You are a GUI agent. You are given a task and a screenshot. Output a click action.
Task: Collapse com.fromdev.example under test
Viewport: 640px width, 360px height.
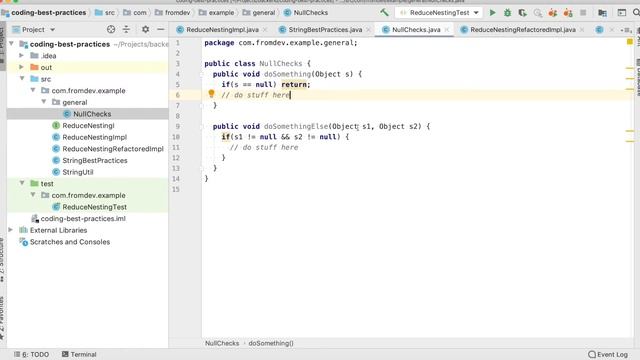point(33,195)
